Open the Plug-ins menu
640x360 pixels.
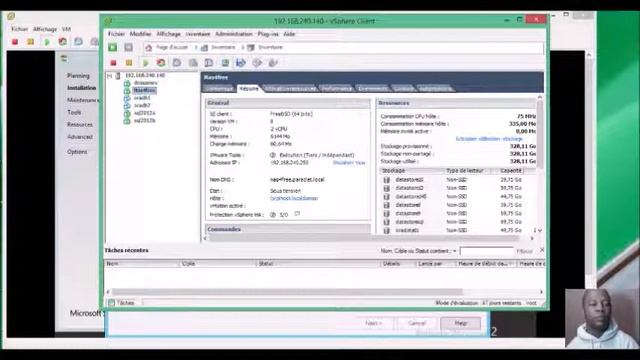coord(268,34)
